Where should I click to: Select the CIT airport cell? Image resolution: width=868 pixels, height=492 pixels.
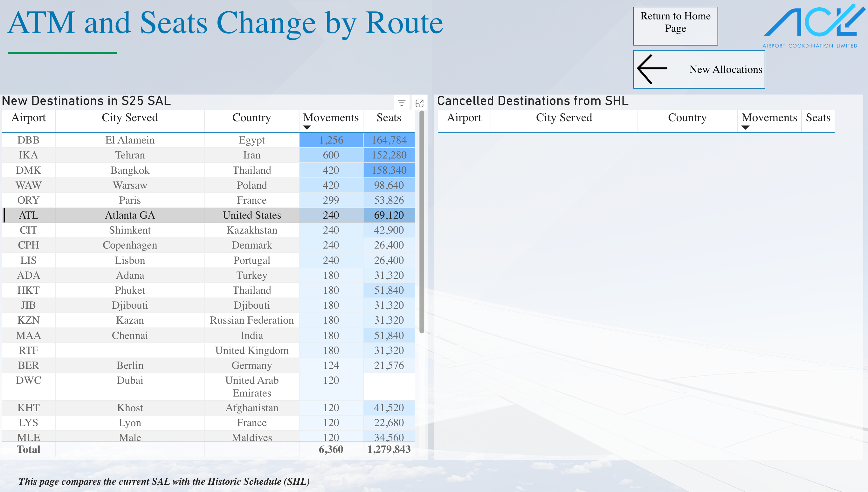pos(28,230)
